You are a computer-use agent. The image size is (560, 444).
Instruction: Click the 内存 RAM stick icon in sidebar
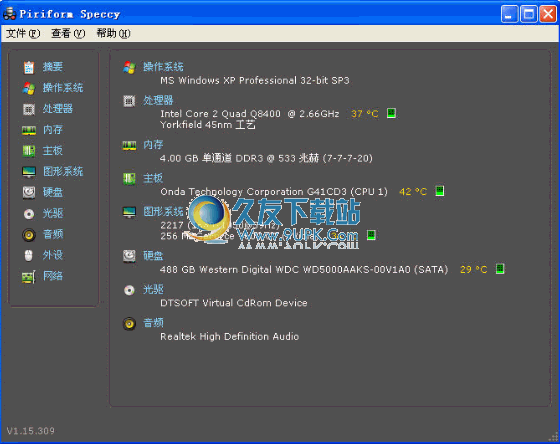29,130
